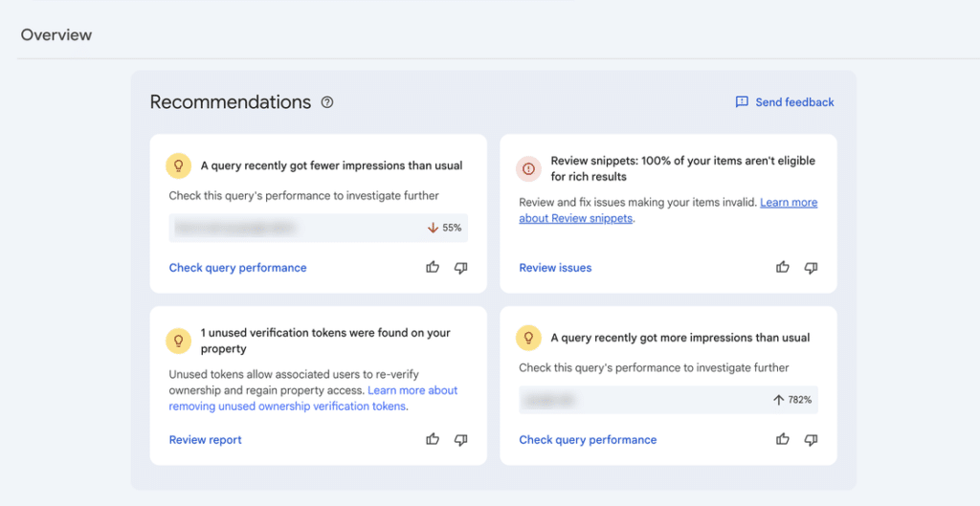
Task: Thumbs down the more impressions card
Action: (x=811, y=440)
